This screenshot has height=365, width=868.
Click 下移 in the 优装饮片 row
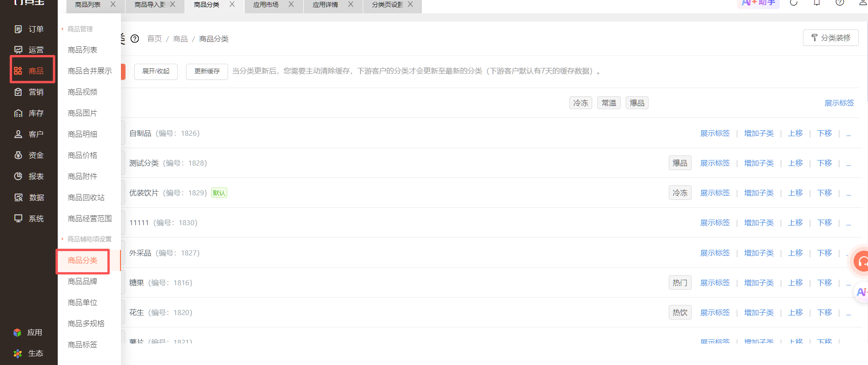(x=824, y=193)
